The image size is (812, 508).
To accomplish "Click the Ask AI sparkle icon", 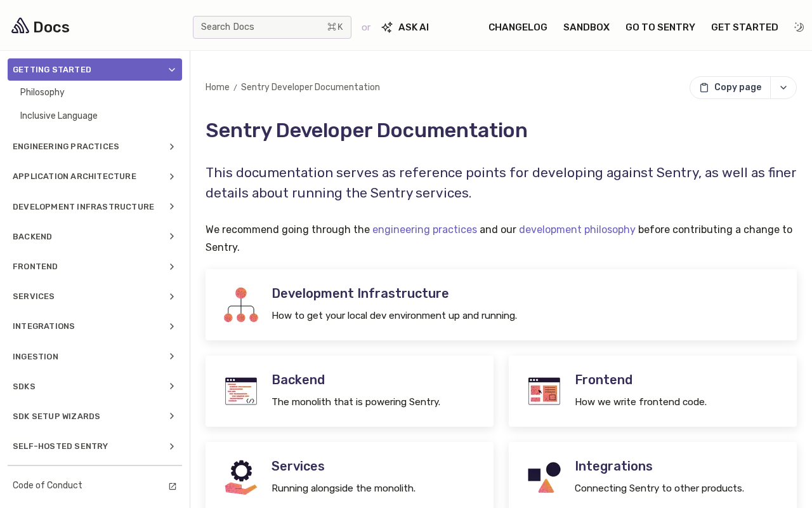I will [x=387, y=27].
